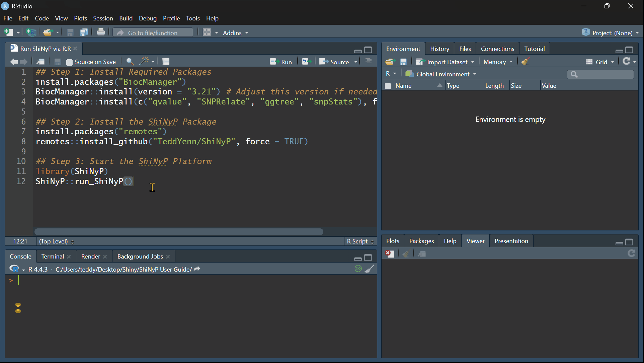644x363 pixels.
Task: Open the (Top Level) scope selector
Action: pyautogui.click(x=57, y=241)
